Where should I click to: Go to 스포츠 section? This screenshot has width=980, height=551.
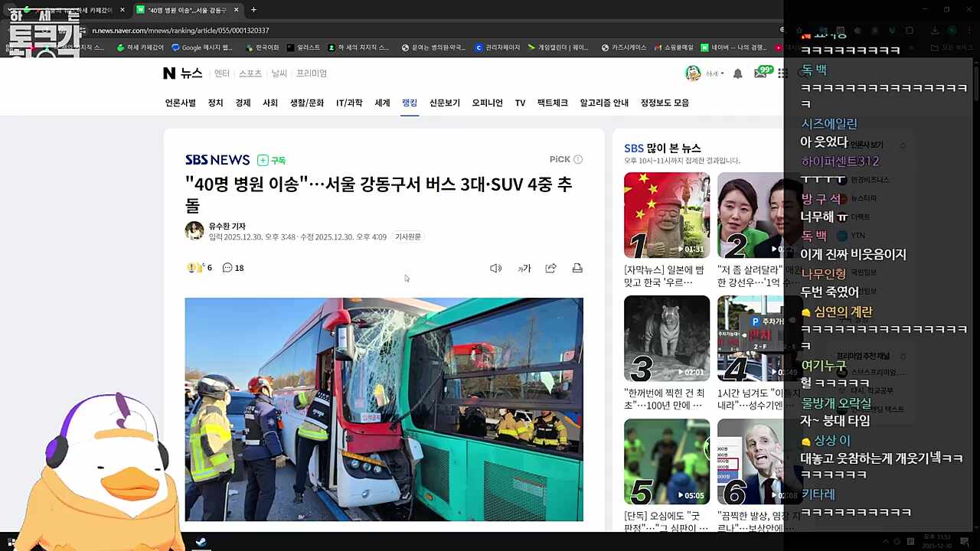click(x=250, y=73)
